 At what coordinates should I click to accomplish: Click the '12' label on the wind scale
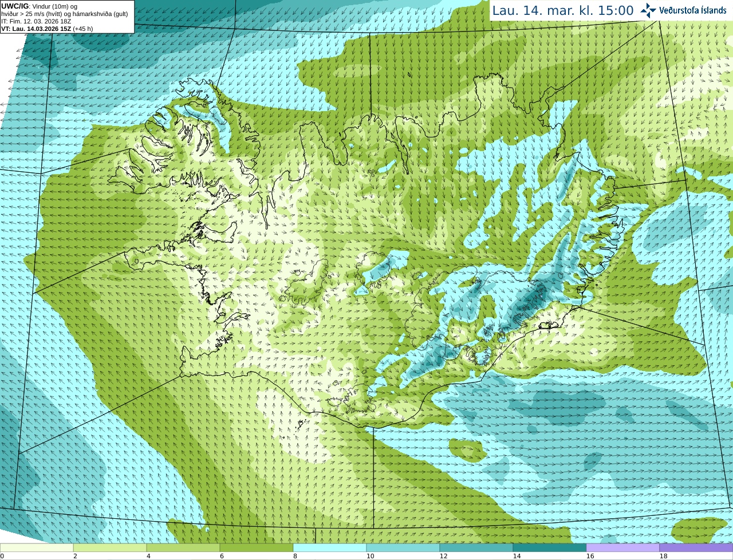point(444,556)
